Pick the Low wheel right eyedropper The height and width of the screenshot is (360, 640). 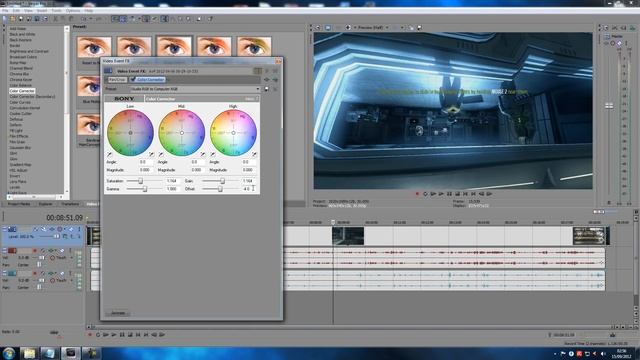point(151,155)
